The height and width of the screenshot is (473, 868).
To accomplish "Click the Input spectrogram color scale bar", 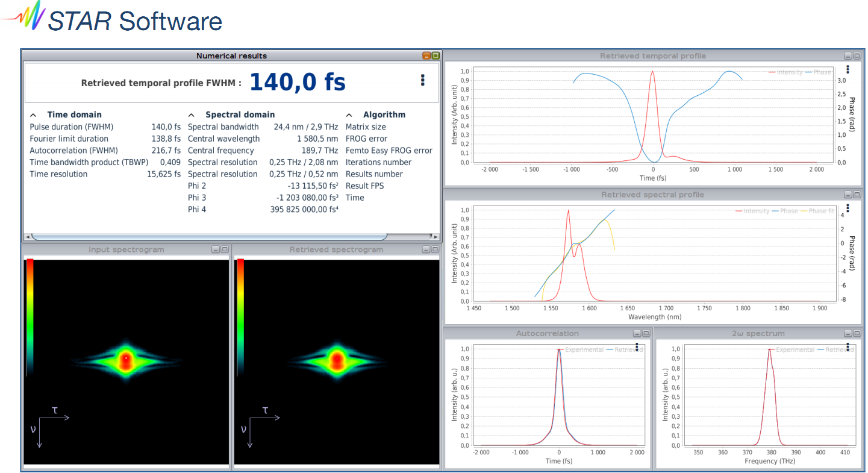I will click(x=30, y=316).
